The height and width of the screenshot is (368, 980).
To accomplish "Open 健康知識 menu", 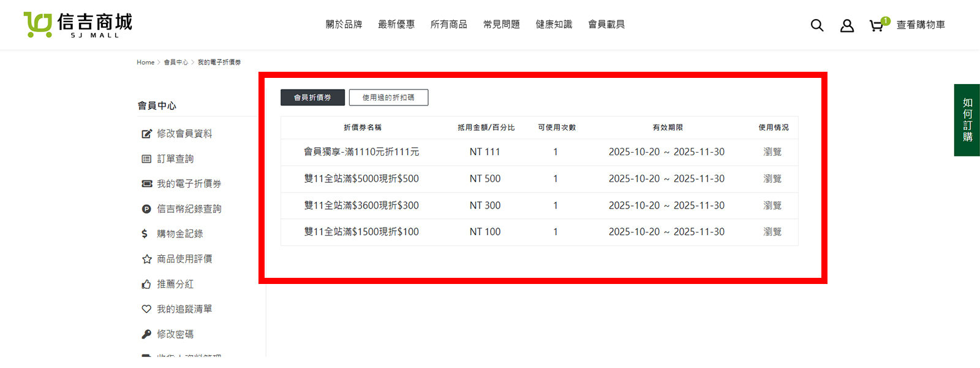I will click(x=554, y=25).
